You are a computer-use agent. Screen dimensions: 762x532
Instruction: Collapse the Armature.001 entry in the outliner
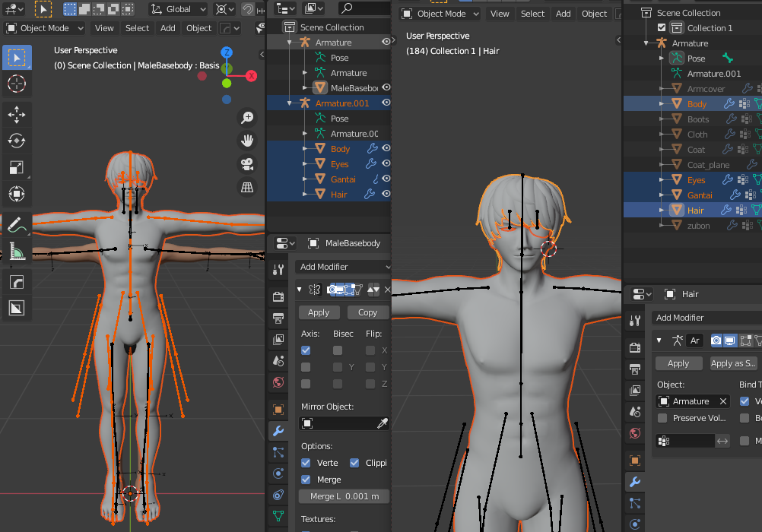pyautogui.click(x=289, y=103)
